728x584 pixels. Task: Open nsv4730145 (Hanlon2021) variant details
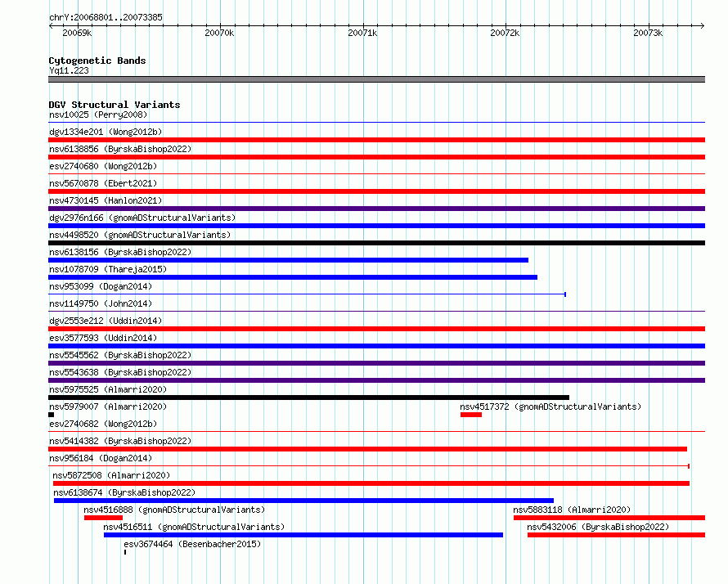click(x=106, y=200)
